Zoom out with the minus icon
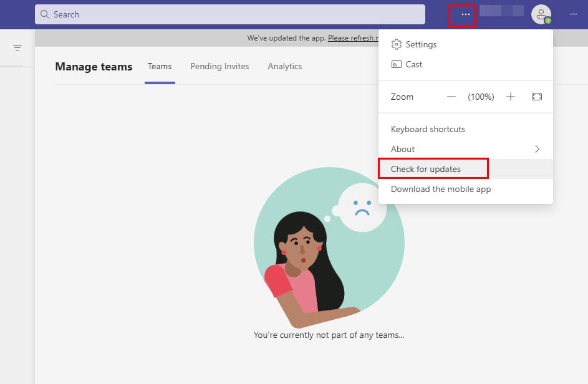 coord(452,97)
